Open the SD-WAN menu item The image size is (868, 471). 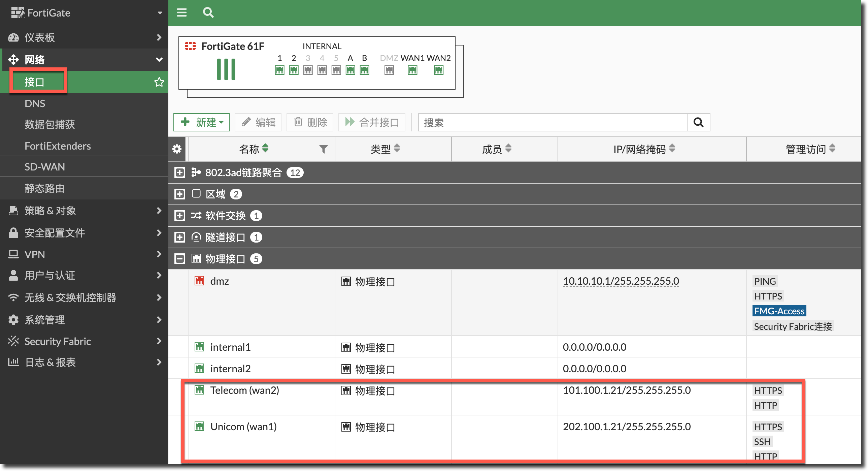click(45, 167)
